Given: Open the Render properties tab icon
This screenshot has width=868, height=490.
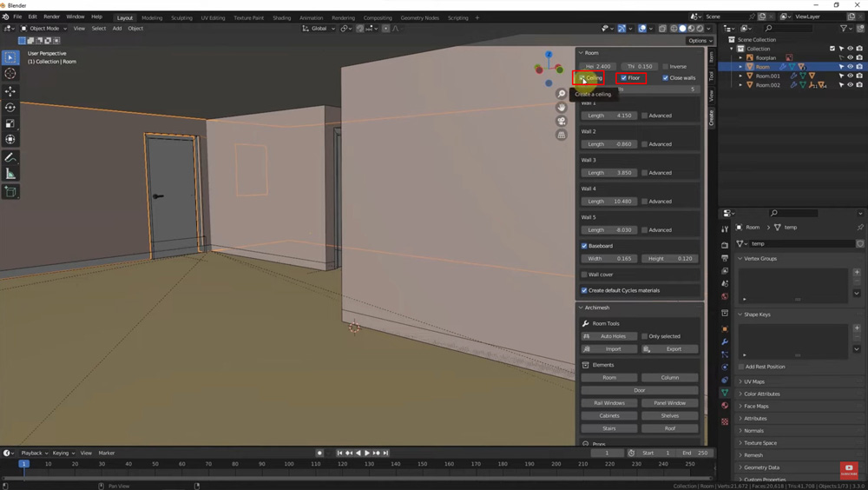Looking at the screenshot, I should (x=725, y=245).
